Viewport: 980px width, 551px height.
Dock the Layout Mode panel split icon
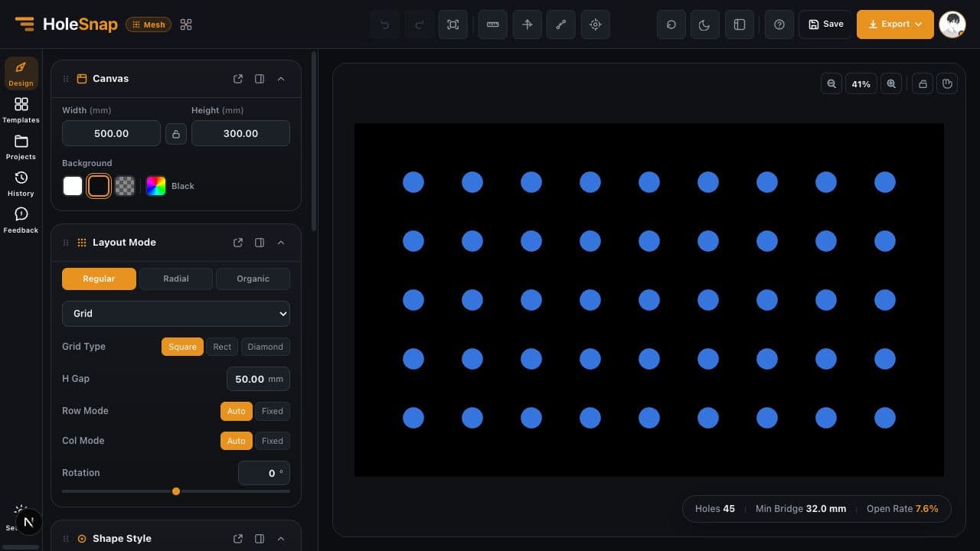point(260,243)
